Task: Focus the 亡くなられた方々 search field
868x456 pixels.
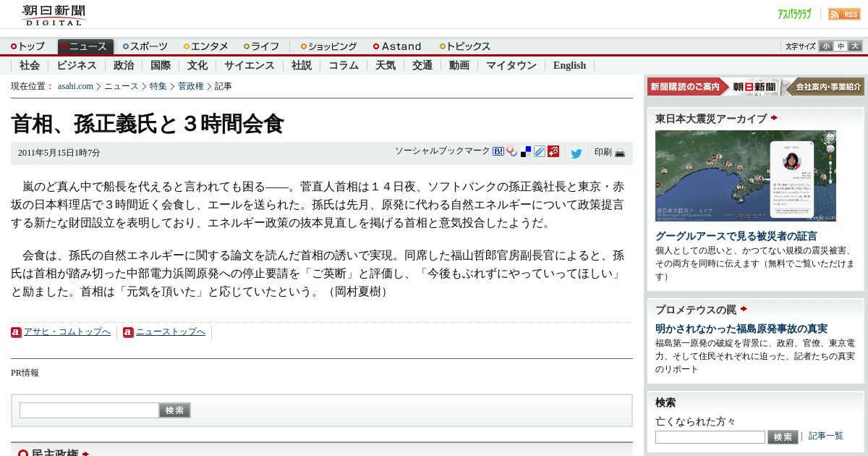Action: [x=710, y=437]
